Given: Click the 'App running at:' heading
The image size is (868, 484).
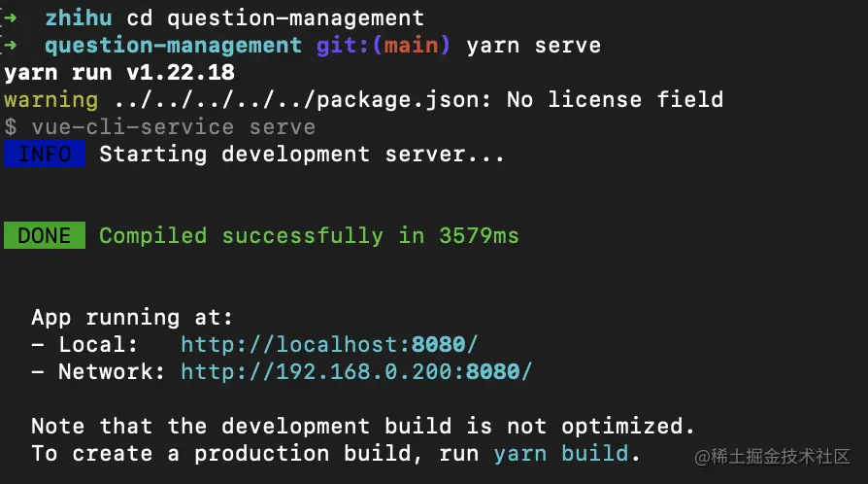Looking at the screenshot, I should (132, 318).
